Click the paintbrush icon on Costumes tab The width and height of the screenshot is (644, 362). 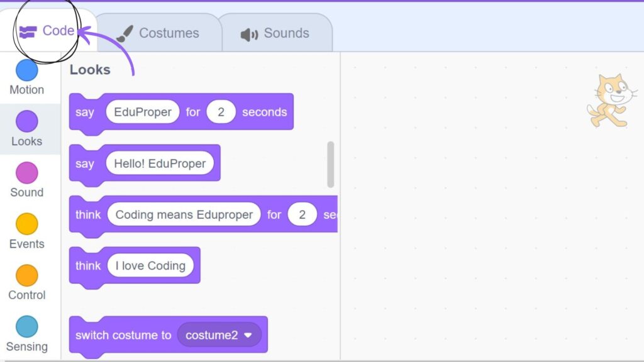(x=125, y=34)
